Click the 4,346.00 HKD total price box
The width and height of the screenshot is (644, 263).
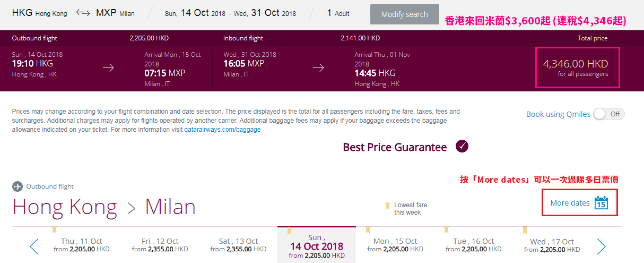(578, 67)
